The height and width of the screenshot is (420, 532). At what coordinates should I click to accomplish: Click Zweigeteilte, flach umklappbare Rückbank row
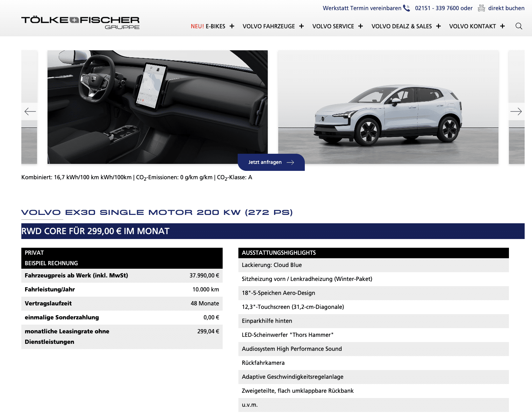[x=374, y=391]
